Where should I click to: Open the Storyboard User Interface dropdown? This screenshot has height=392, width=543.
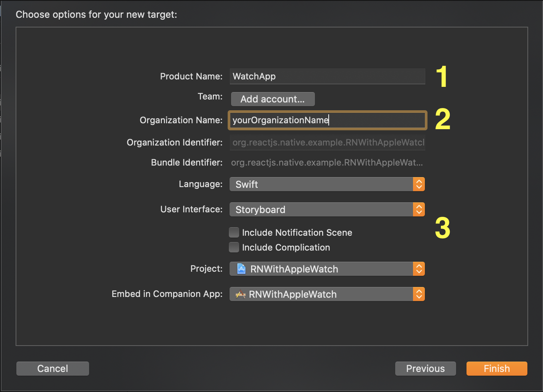click(321, 209)
